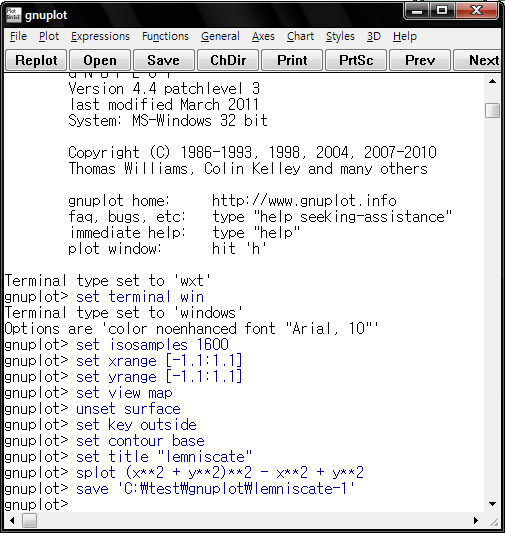The image size is (505, 533).
Task: Close the gnuplot window
Action: pyautogui.click(x=476, y=11)
